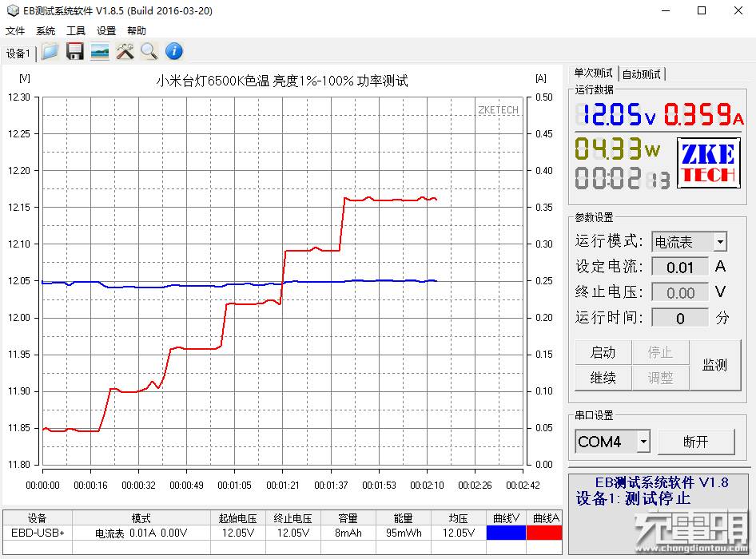Click the 设备 column header
The image size is (756, 559).
coord(38,518)
